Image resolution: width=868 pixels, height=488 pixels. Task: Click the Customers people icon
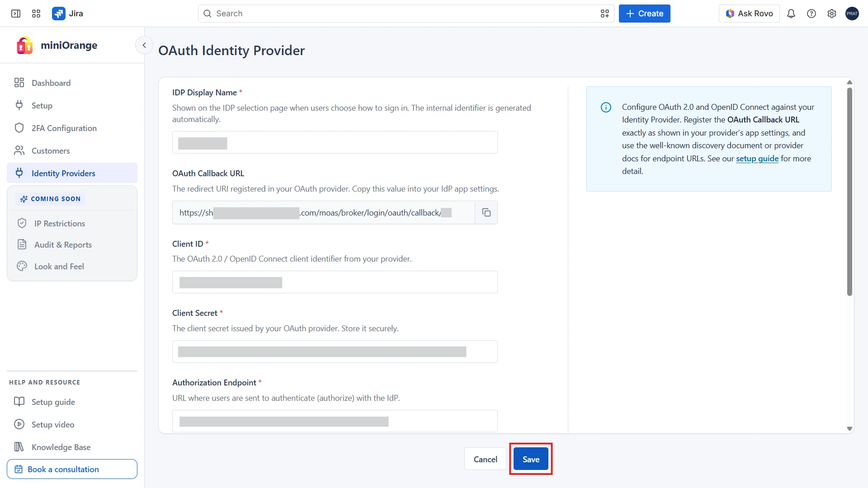[19, 150]
